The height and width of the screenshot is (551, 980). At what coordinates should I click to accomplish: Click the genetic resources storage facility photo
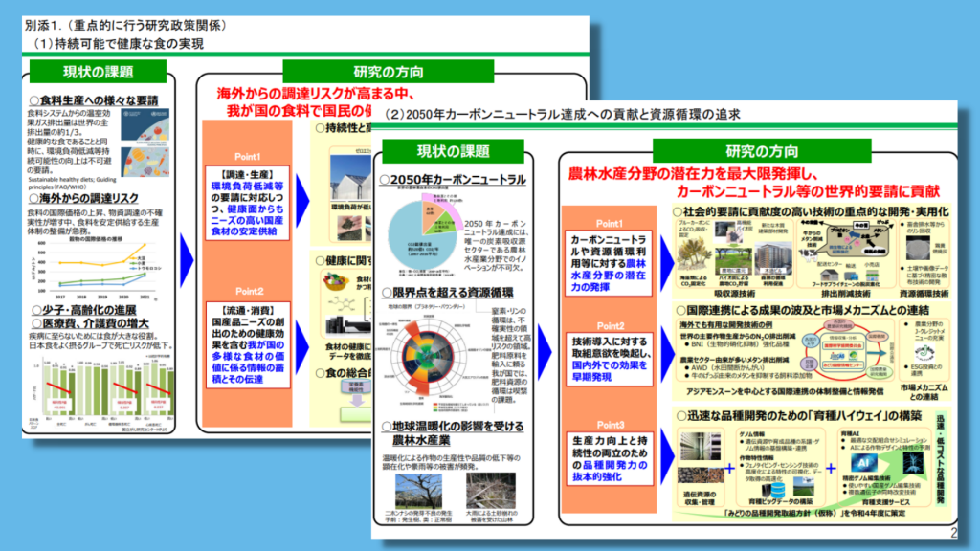point(701,446)
